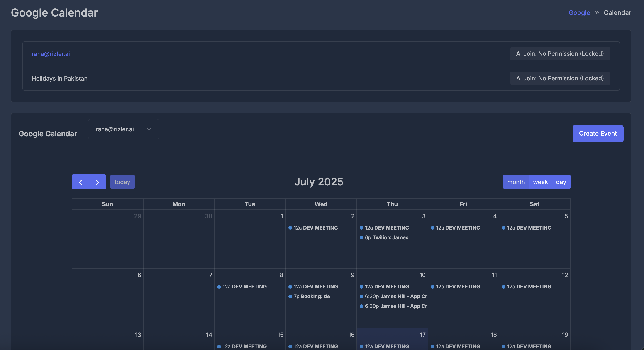Viewport: 644px width, 350px height.
Task: Select the Holidays in Pakistan calendar row
Action: click(x=59, y=78)
